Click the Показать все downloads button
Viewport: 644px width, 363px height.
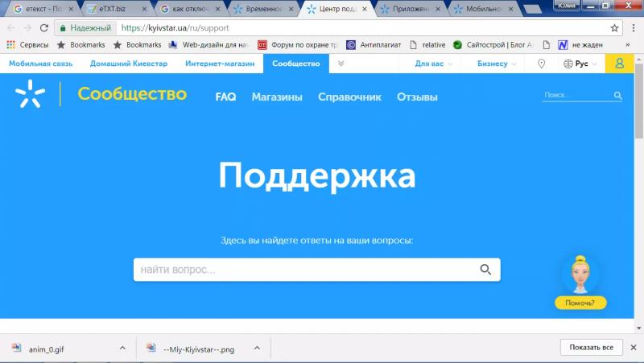592,348
